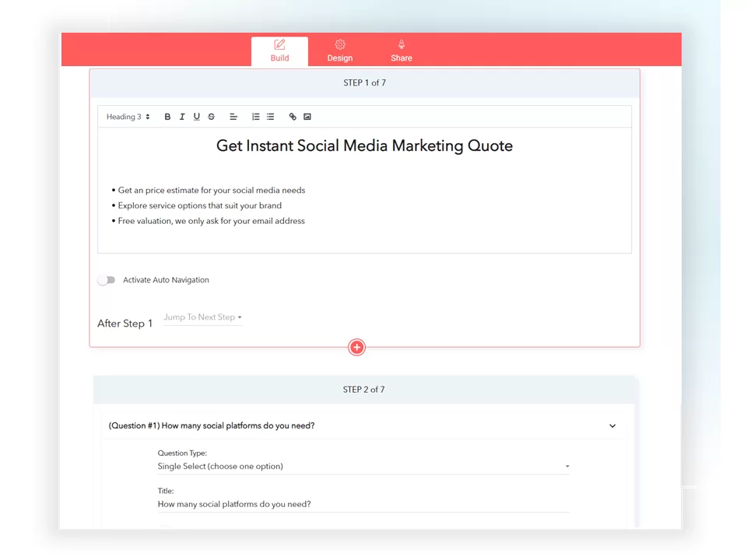Click the red plus add step button

point(356,348)
